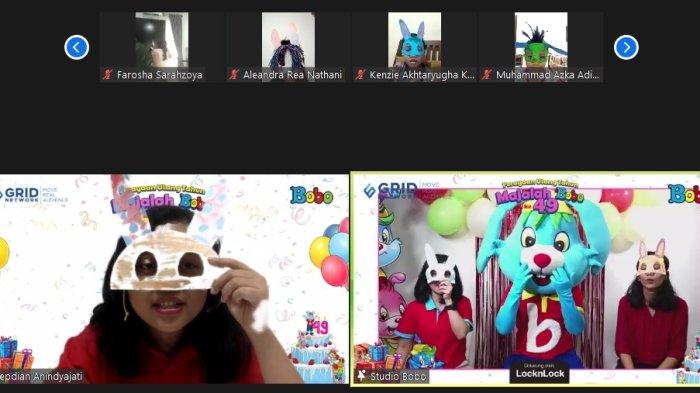Click the Farosha Sarahzoya name label
Screen dimensions: 700x393
point(159,75)
